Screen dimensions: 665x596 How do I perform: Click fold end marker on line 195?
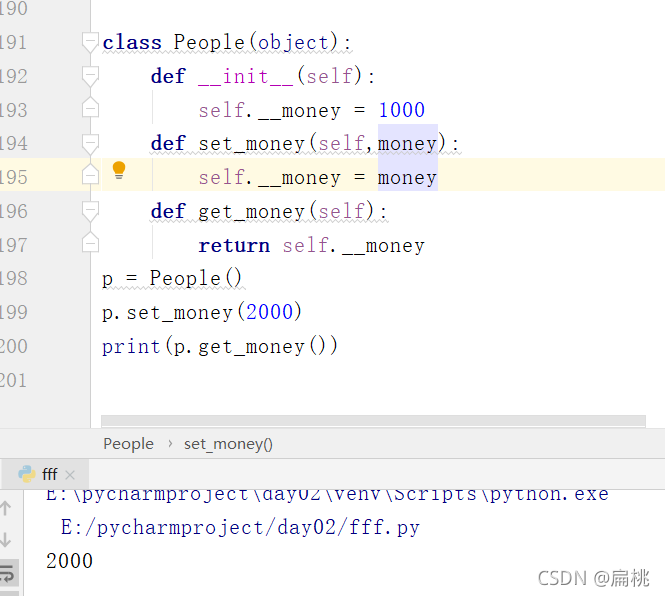point(90,175)
